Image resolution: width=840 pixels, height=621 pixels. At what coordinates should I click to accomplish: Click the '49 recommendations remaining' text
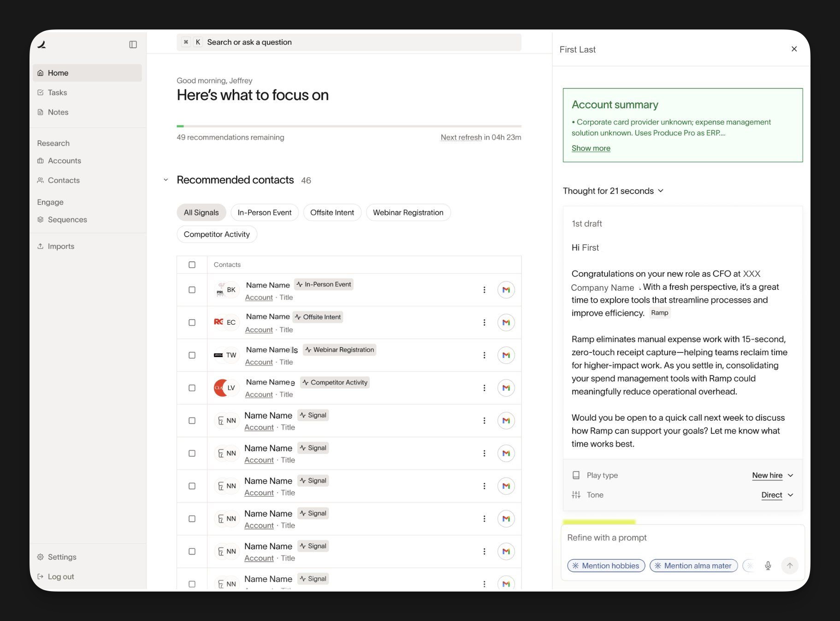pyautogui.click(x=230, y=137)
